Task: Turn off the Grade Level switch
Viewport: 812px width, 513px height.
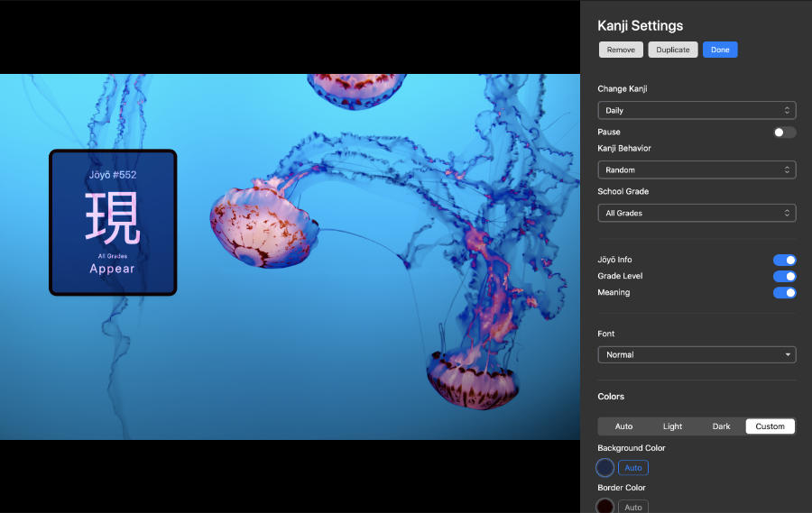Action: (x=784, y=277)
